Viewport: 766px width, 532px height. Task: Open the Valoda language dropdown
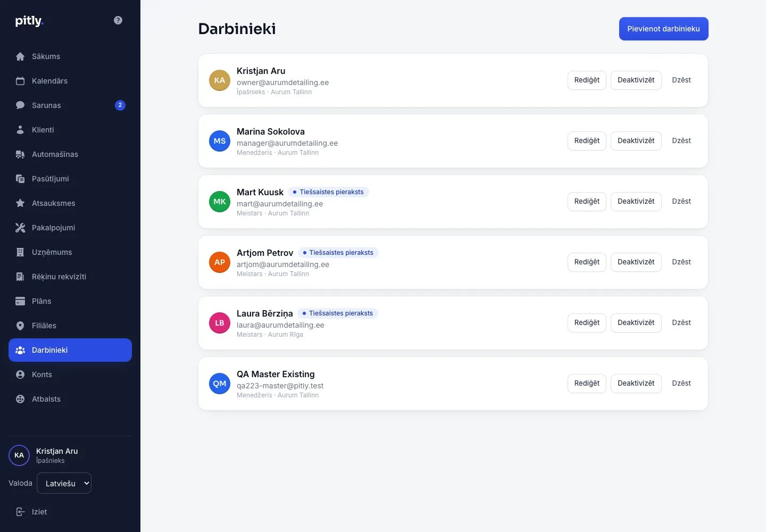[x=64, y=483]
